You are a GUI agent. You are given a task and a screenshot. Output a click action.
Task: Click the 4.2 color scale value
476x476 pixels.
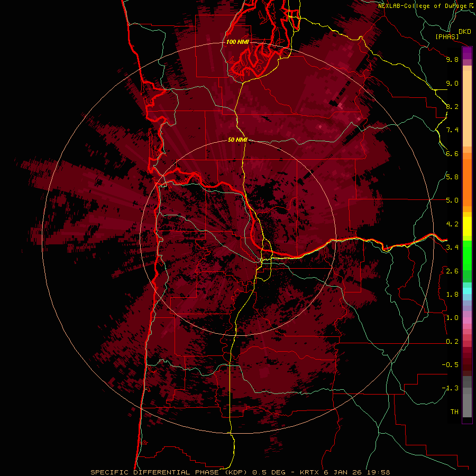[x=452, y=224]
